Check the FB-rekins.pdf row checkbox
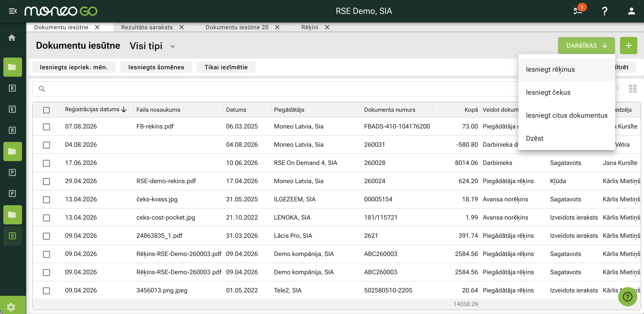The image size is (644, 314). 46,127
